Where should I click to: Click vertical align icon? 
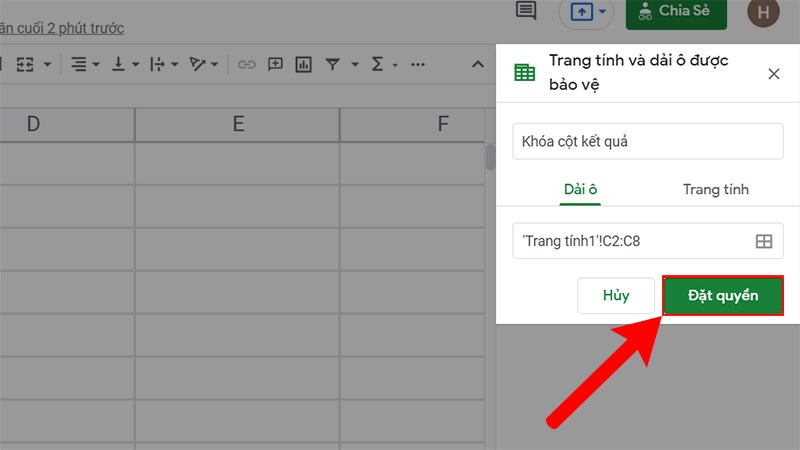tap(118, 64)
